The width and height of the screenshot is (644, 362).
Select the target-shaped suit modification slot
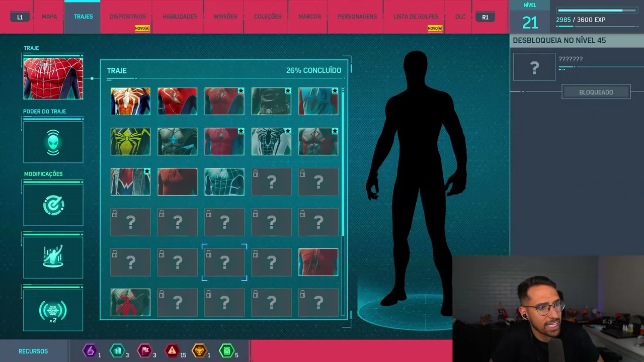point(53,205)
